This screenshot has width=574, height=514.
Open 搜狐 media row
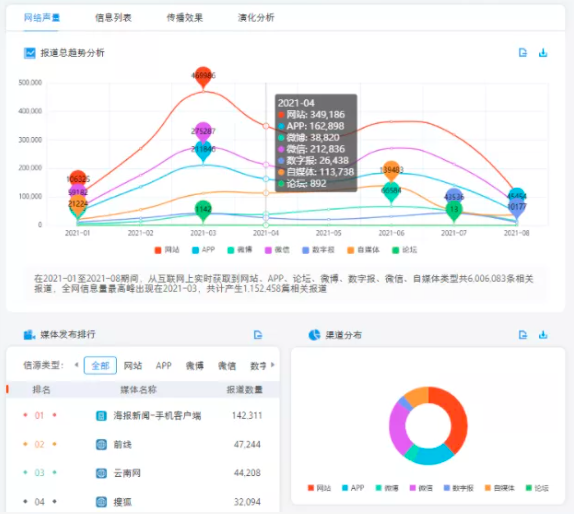pyautogui.click(x=143, y=502)
